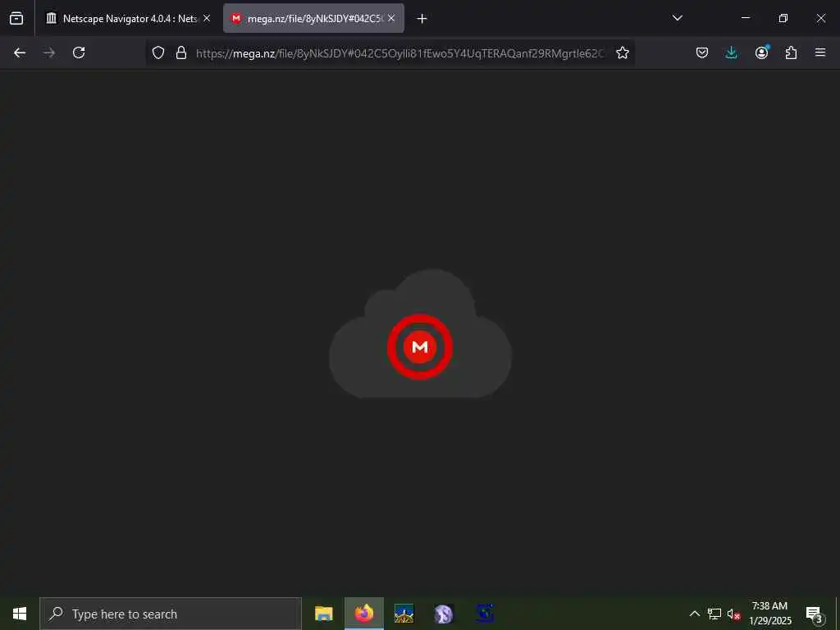Open network status tray icon

(x=714, y=614)
